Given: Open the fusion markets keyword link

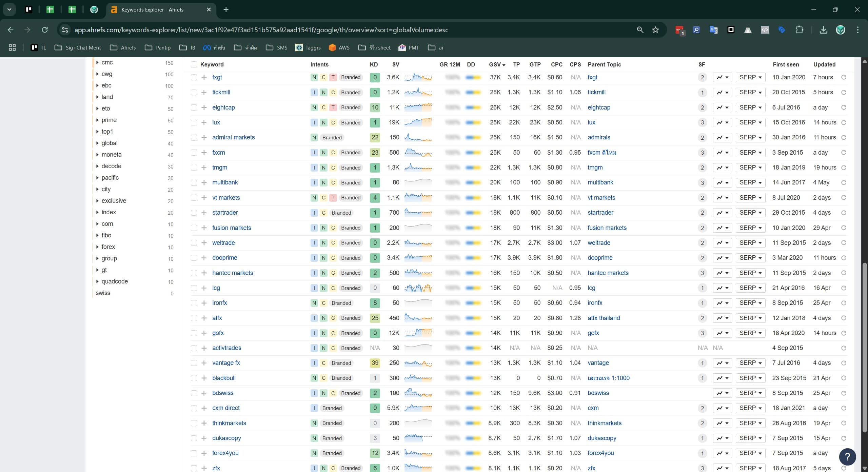Looking at the screenshot, I should pos(232,228).
